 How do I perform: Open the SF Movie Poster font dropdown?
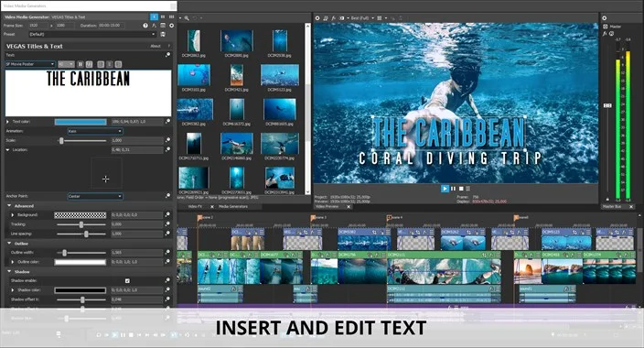(x=30, y=64)
